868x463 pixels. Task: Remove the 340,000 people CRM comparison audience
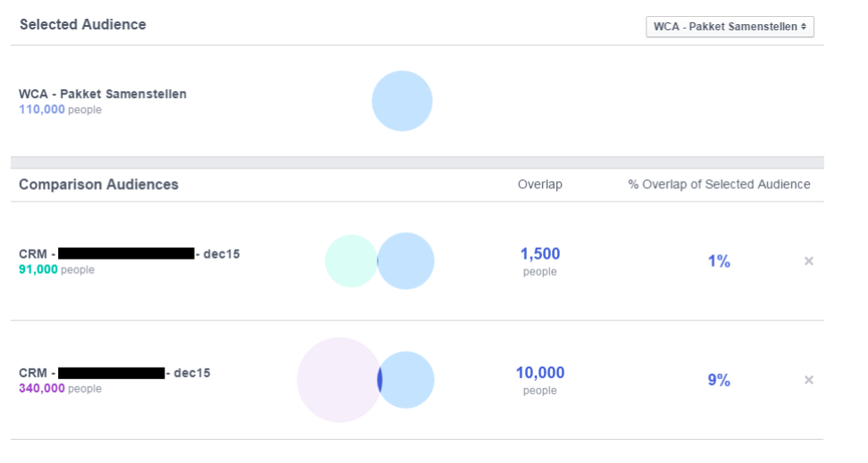coord(808,380)
